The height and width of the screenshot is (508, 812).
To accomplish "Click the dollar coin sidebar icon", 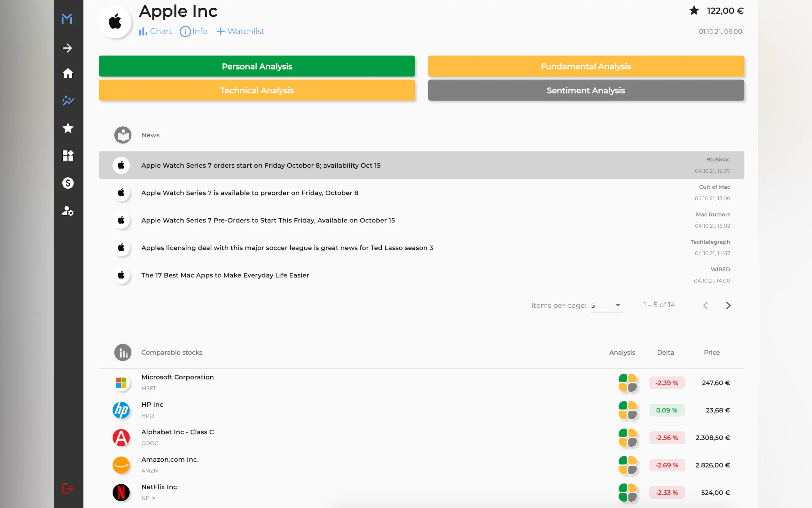I will [68, 183].
